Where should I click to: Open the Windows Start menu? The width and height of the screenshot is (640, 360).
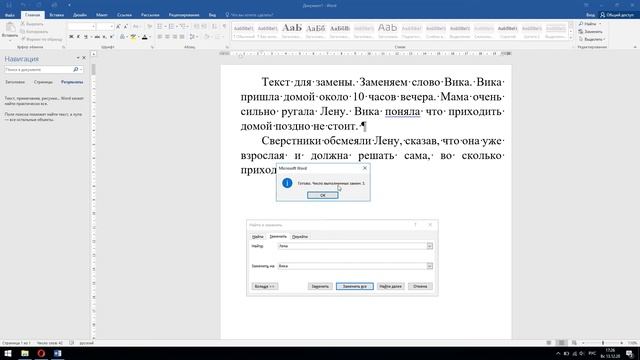tap(8, 353)
